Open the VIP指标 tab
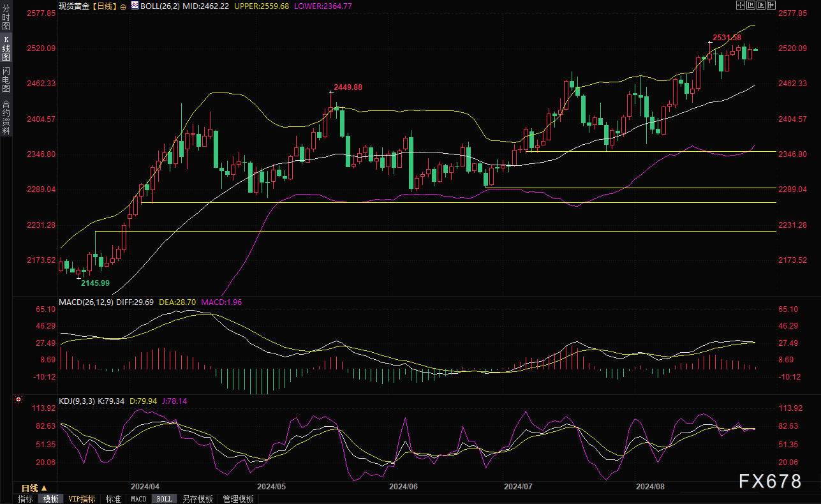This screenshot has height=504, width=821. [x=82, y=499]
